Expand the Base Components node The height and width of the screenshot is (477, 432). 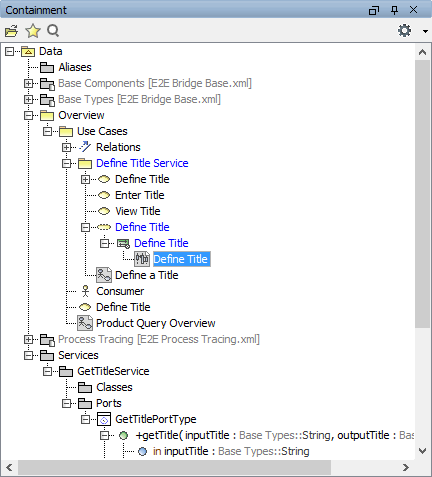click(x=29, y=83)
